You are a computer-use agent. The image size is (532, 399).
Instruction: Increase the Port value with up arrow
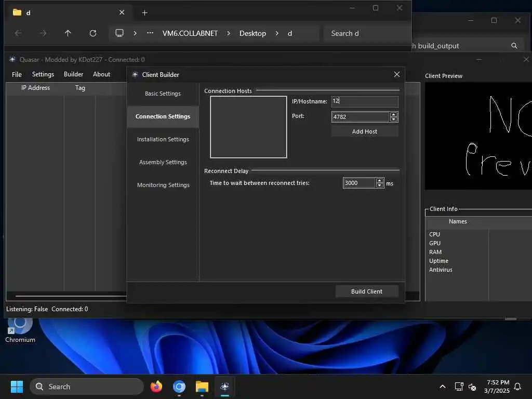394,114
